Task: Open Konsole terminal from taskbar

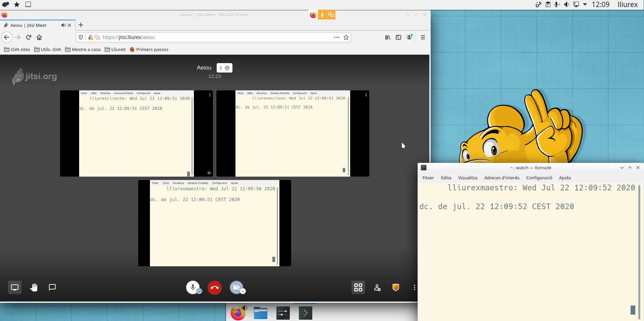Action: coord(306,313)
